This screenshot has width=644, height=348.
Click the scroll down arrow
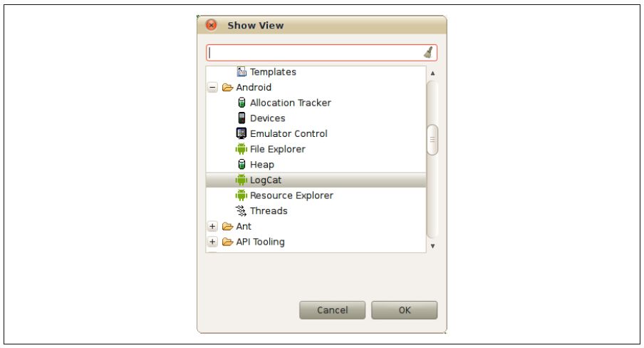point(432,246)
